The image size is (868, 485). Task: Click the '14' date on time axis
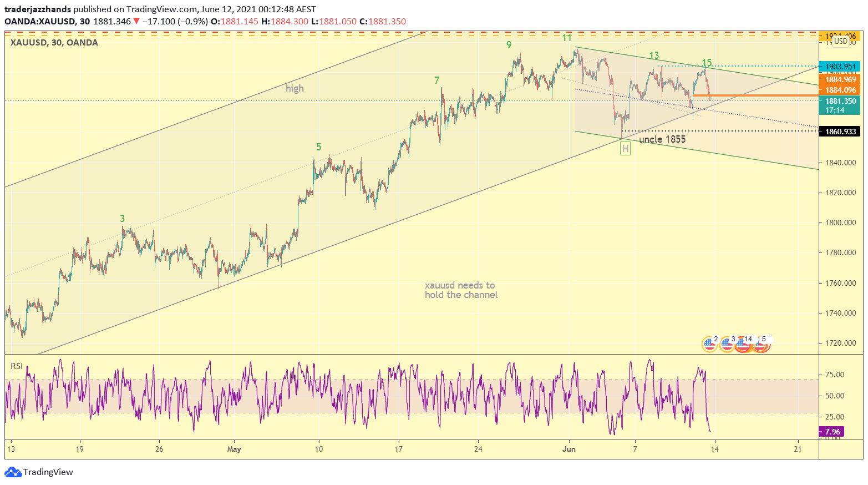click(x=715, y=449)
